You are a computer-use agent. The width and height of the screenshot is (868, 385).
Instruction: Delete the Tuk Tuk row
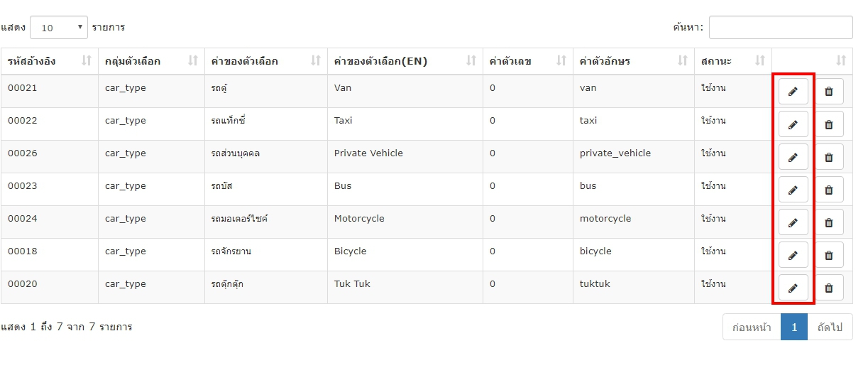click(829, 288)
